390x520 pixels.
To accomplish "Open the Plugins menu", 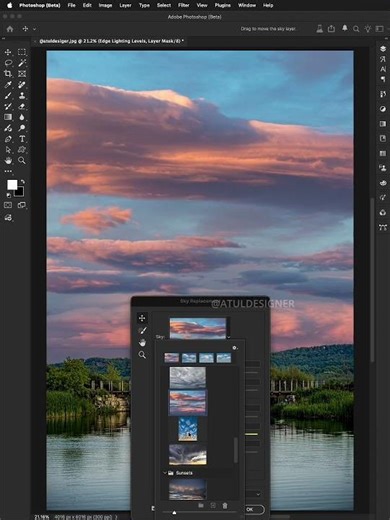I will pos(223,5).
